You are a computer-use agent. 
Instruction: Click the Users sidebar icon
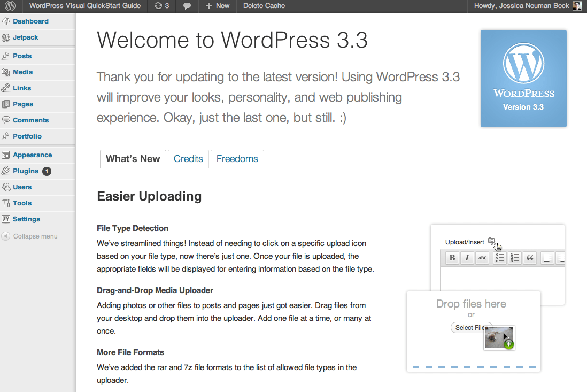click(x=6, y=187)
